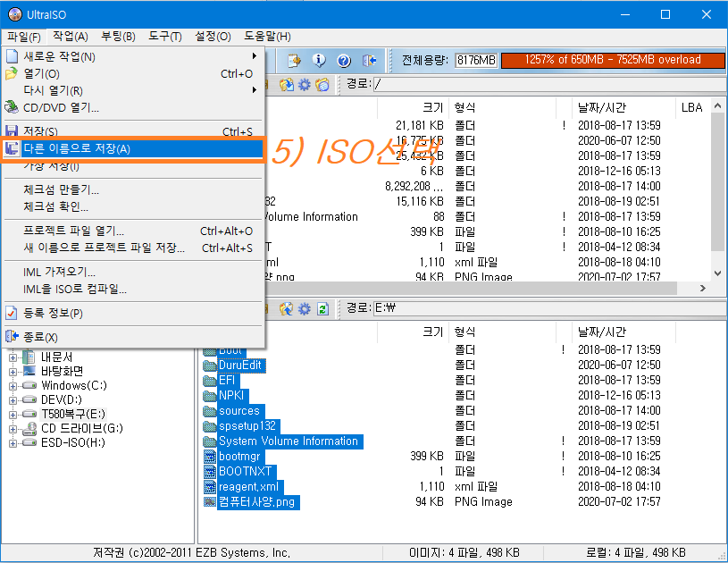The height and width of the screenshot is (563, 728).
Task: Click the DEV(D:) drive icon
Action: pos(29,400)
